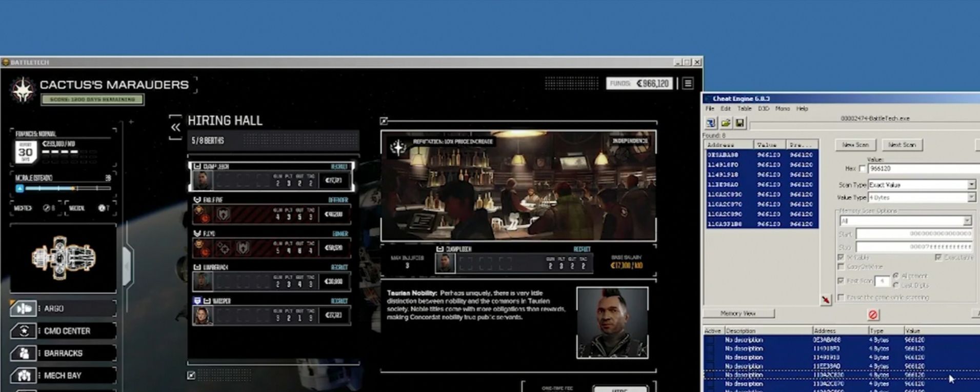Click the Mech Bay icon in sidebar

coord(24,376)
